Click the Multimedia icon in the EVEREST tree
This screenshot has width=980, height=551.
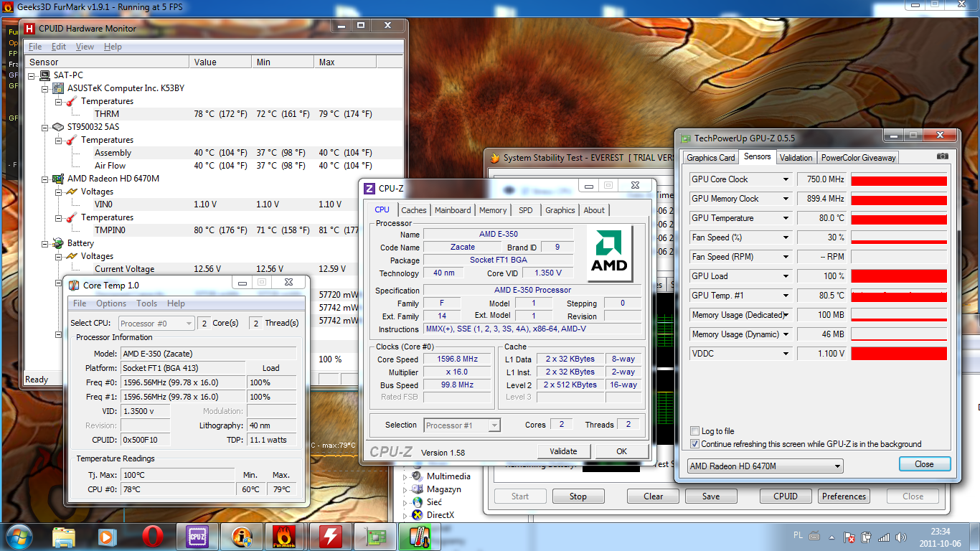click(417, 476)
